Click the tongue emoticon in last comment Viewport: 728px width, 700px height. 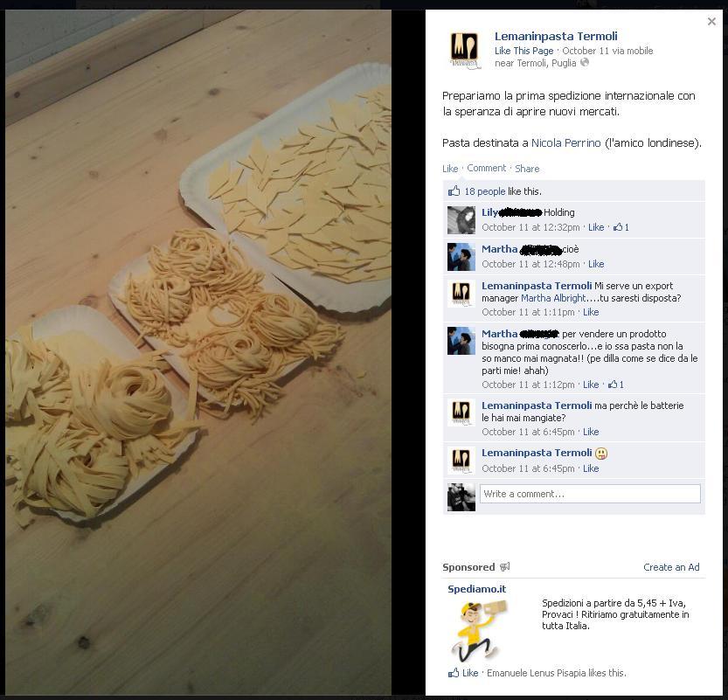click(601, 453)
